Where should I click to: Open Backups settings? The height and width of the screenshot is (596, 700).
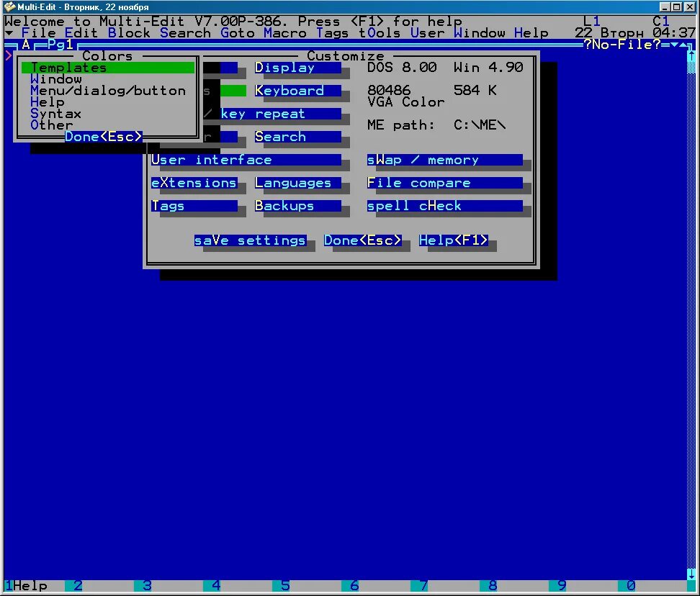297,206
